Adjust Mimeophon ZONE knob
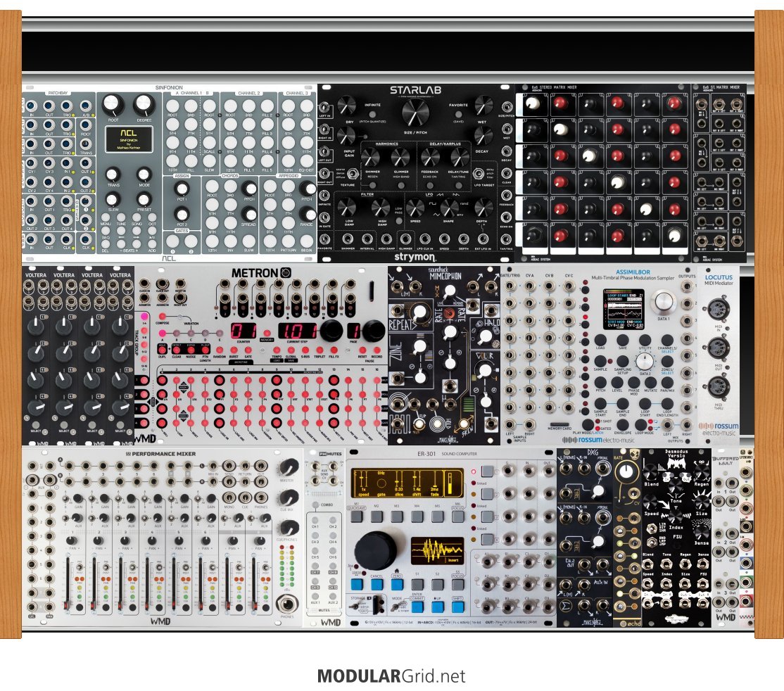This screenshot has width=784, height=691. [x=420, y=346]
